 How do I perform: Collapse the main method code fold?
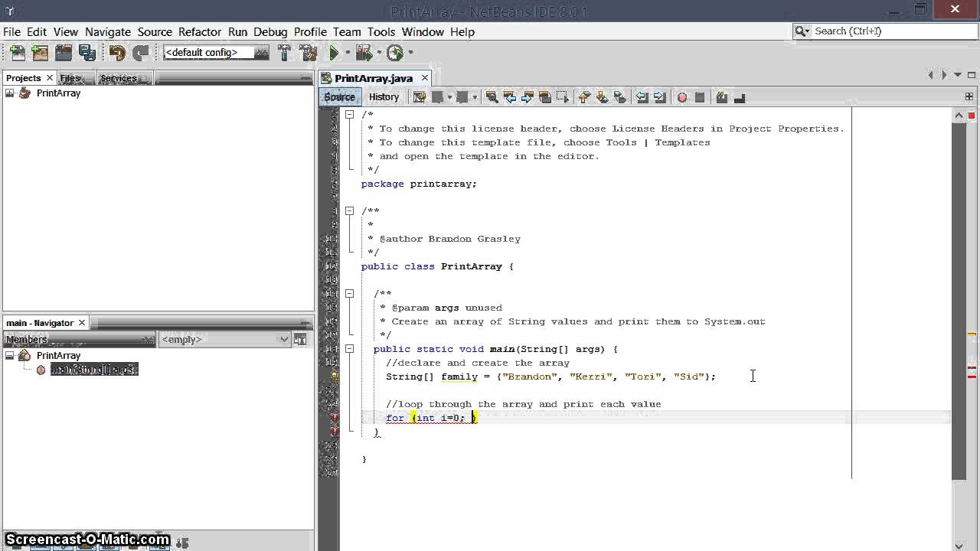coord(349,349)
